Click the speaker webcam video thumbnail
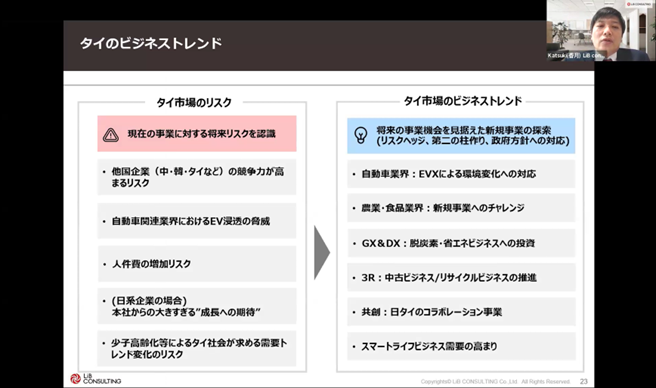Image resolution: width=656 pixels, height=388 pixels. 601,31
